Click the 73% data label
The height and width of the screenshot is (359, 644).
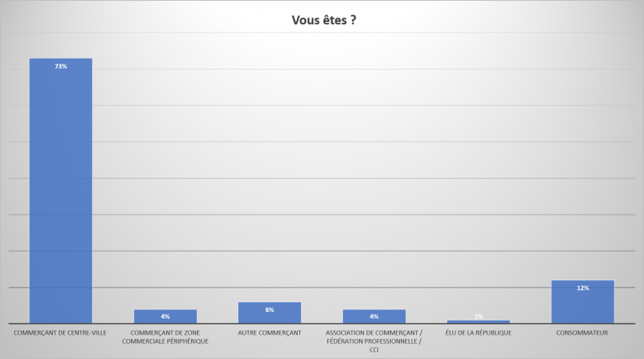60,66
